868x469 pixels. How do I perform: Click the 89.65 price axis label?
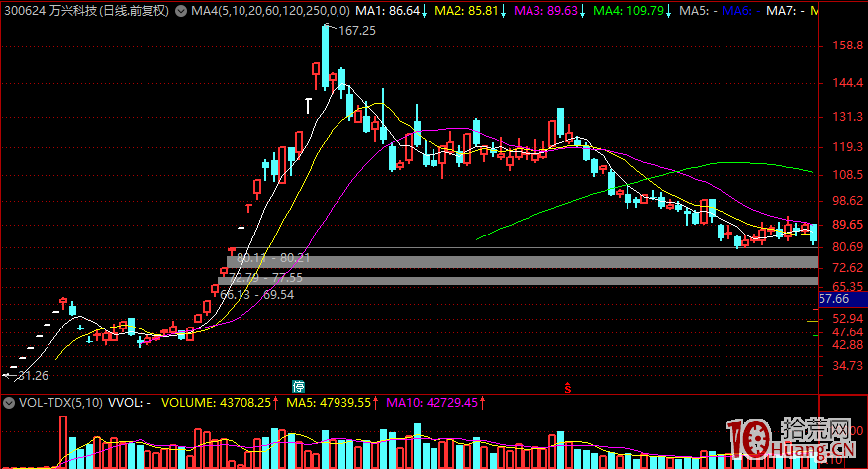point(847,225)
